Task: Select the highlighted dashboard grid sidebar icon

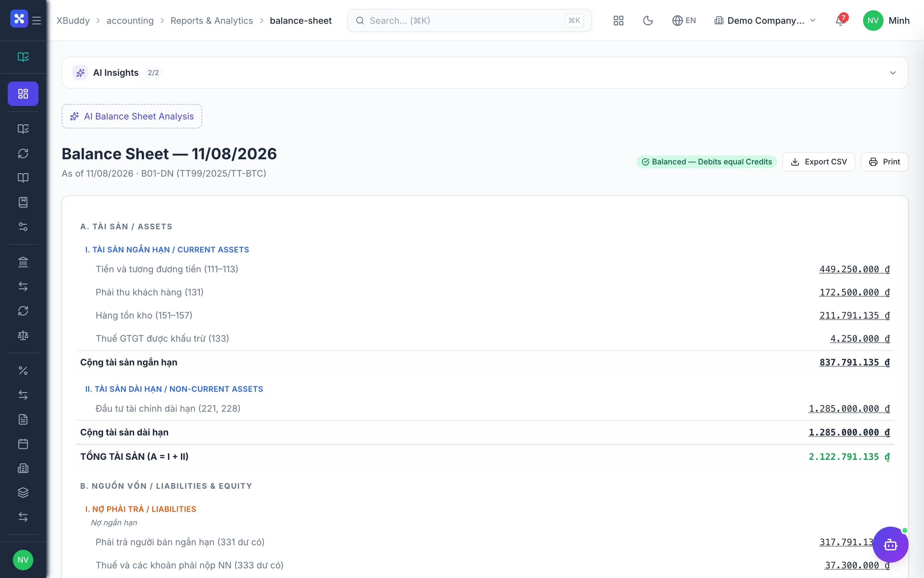Action: coord(23,94)
